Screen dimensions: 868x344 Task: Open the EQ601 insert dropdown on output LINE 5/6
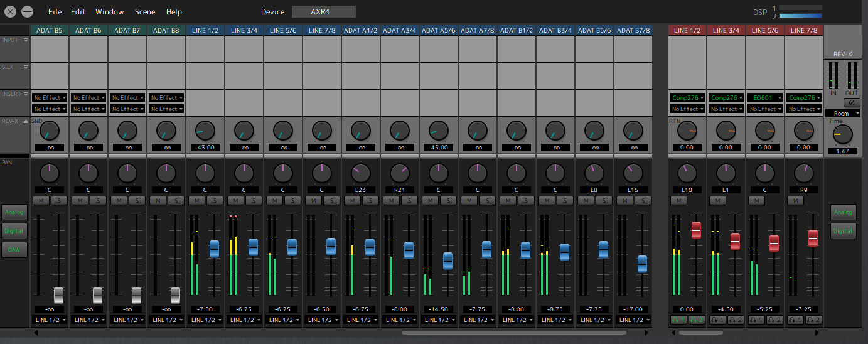point(765,98)
